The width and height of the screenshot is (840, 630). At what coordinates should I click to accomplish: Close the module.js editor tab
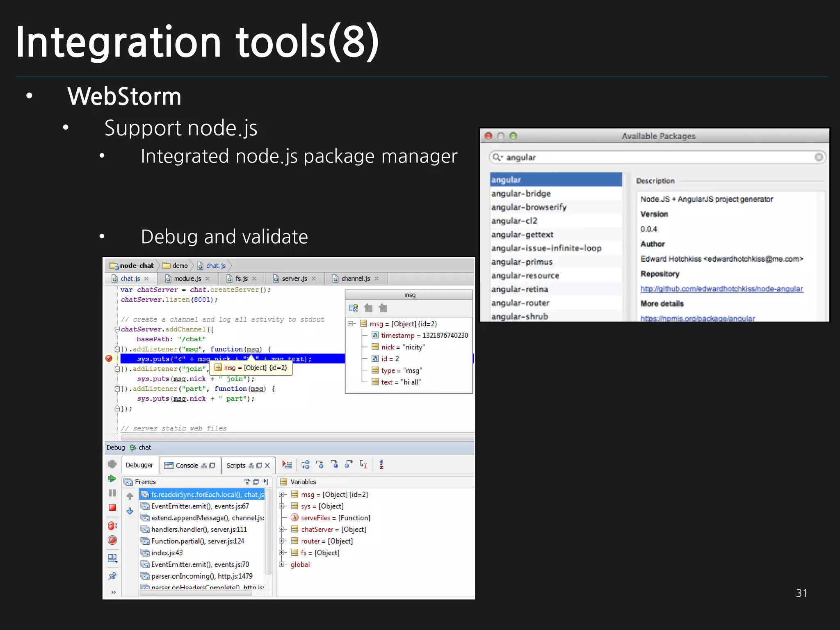[x=208, y=278]
